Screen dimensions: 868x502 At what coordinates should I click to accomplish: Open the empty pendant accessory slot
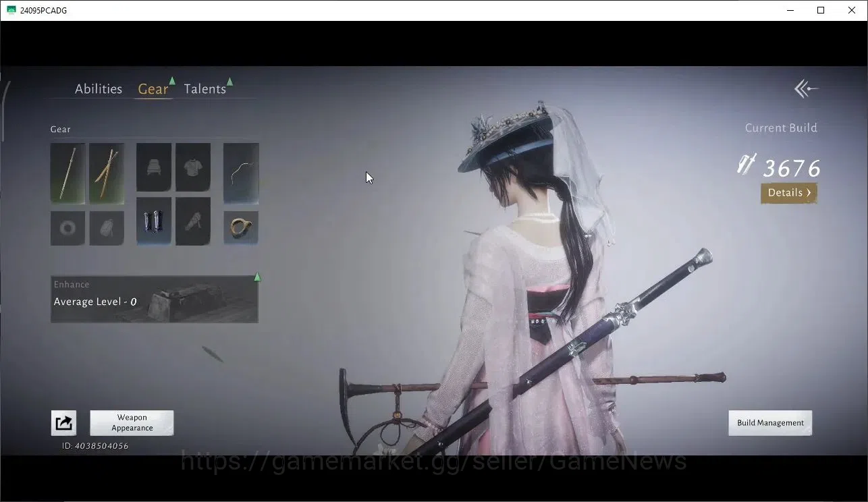107,228
